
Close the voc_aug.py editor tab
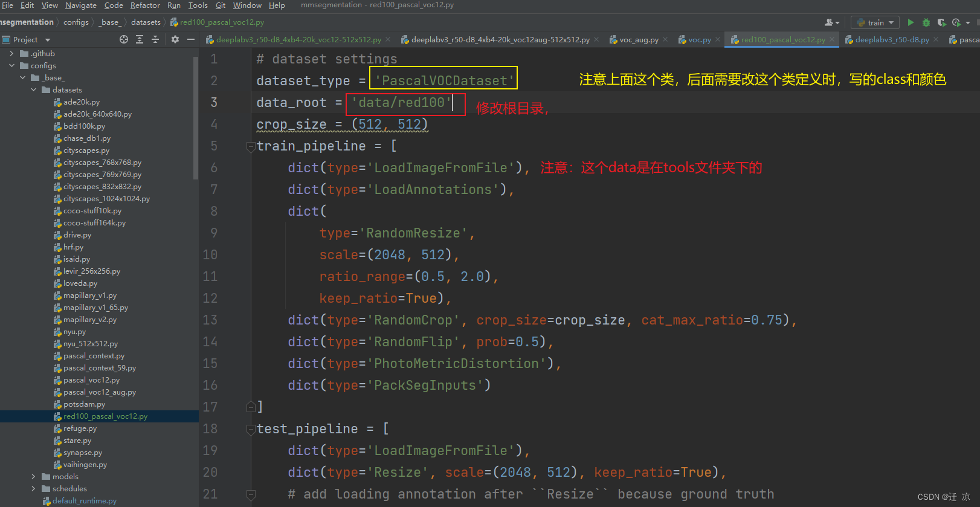(665, 39)
